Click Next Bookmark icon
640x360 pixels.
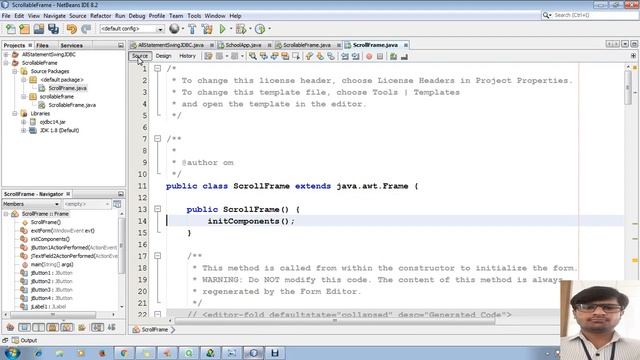tap(320, 56)
